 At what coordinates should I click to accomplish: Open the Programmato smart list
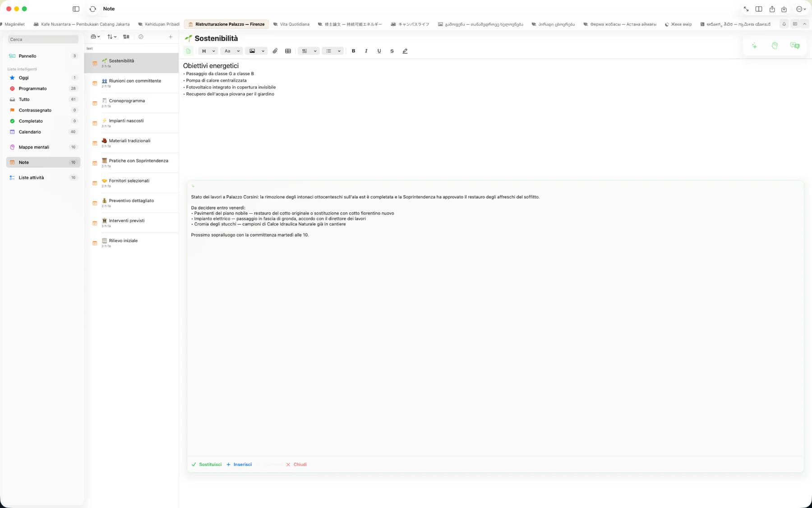coord(43,89)
